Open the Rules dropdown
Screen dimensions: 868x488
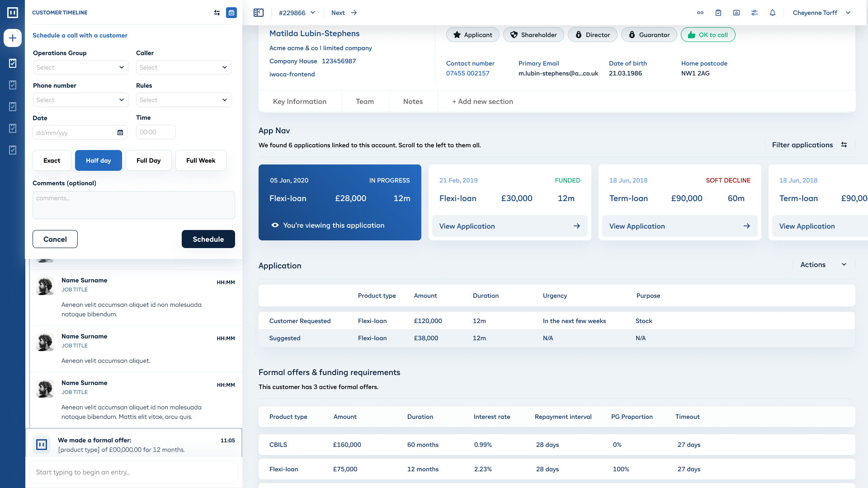point(184,100)
